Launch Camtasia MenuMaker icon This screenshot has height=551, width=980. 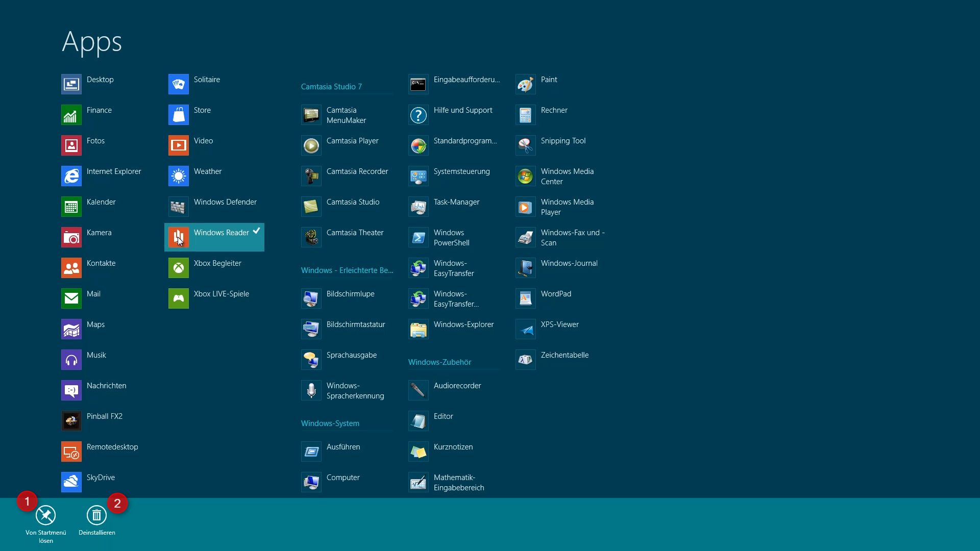click(x=311, y=115)
